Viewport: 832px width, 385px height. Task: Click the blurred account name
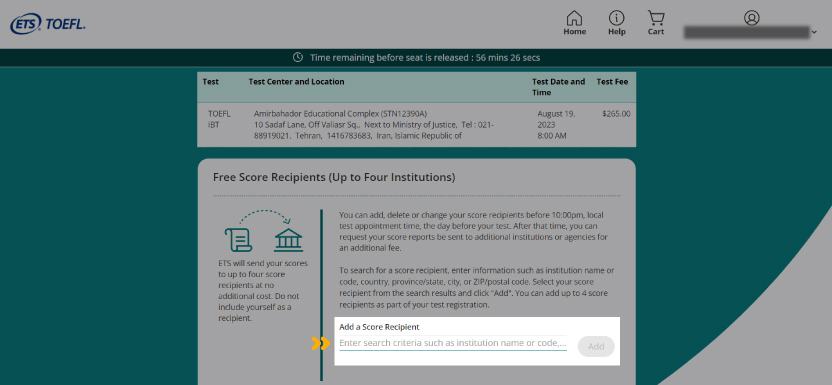pos(747,32)
